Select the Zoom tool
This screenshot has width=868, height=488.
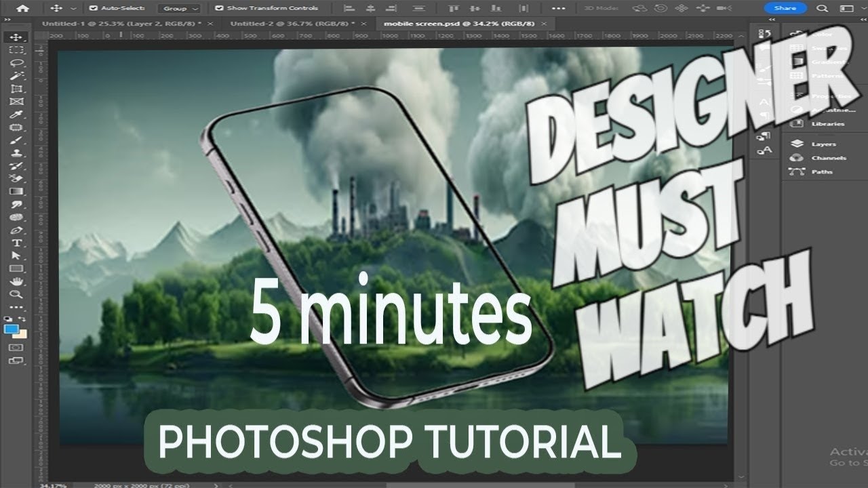[x=17, y=294]
